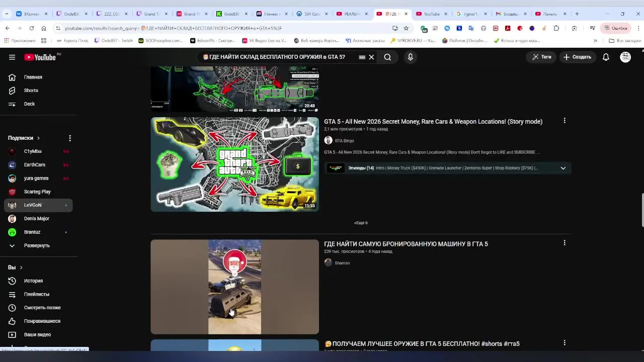This screenshot has height=362, width=644.
Task: Open the Oxde837 - Twitch bookmark
Action: point(113,40)
